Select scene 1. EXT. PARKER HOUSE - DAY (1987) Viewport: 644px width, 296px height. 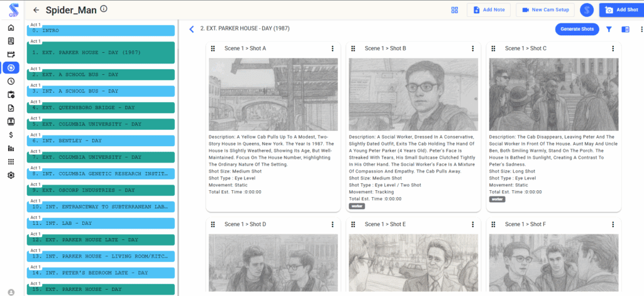coord(101,53)
